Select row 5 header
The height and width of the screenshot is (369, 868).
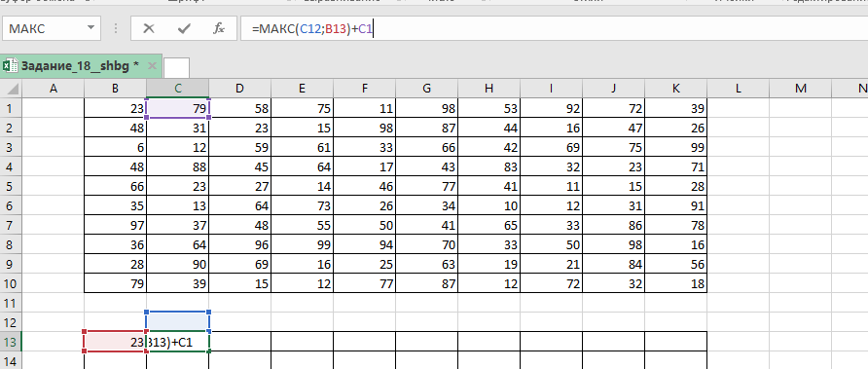11,186
